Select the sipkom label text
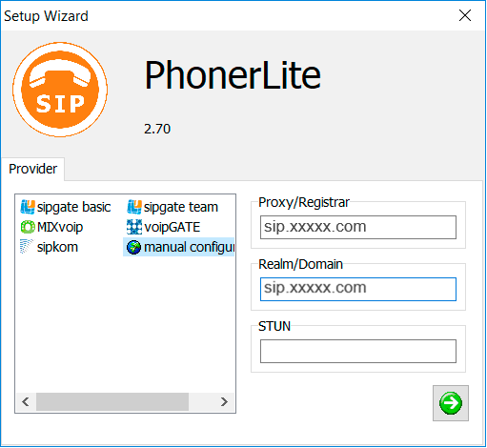The height and width of the screenshot is (448, 487). (57, 247)
